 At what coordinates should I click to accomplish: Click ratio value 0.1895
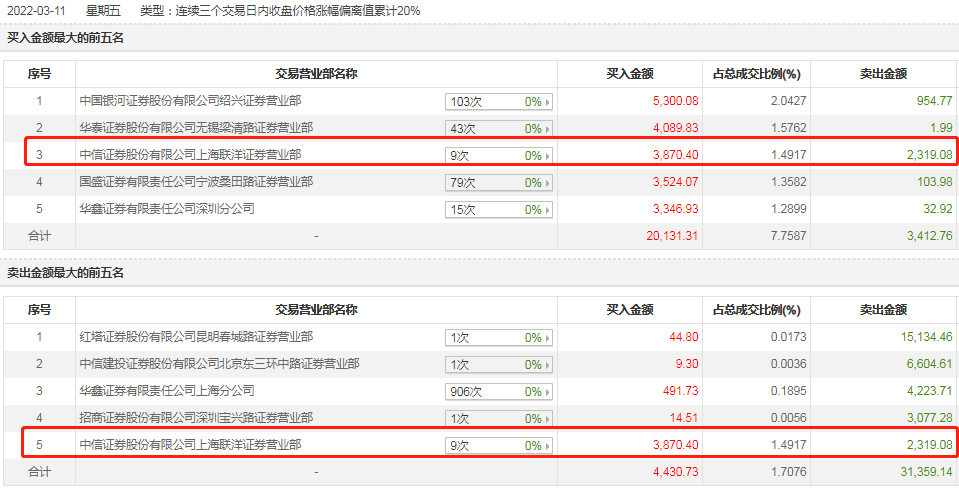point(788,391)
